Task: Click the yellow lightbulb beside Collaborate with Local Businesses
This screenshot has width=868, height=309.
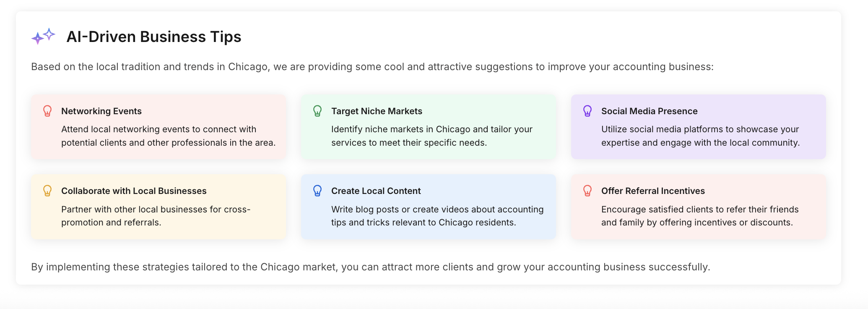Action: (x=47, y=191)
